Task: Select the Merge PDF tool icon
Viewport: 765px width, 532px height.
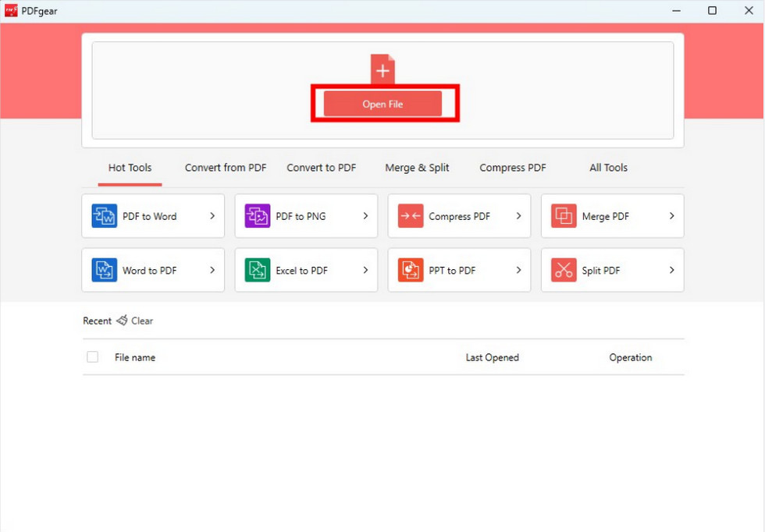Action: coord(563,216)
